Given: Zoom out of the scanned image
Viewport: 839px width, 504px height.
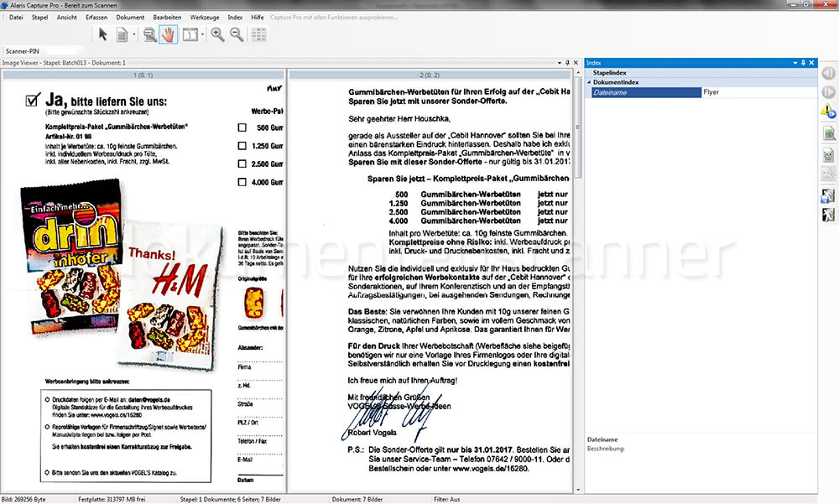Looking at the screenshot, I should click(x=237, y=34).
